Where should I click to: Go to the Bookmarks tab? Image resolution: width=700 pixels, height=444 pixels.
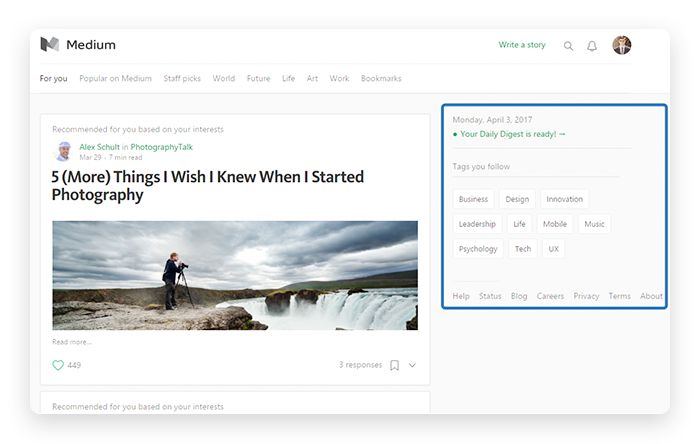(381, 78)
